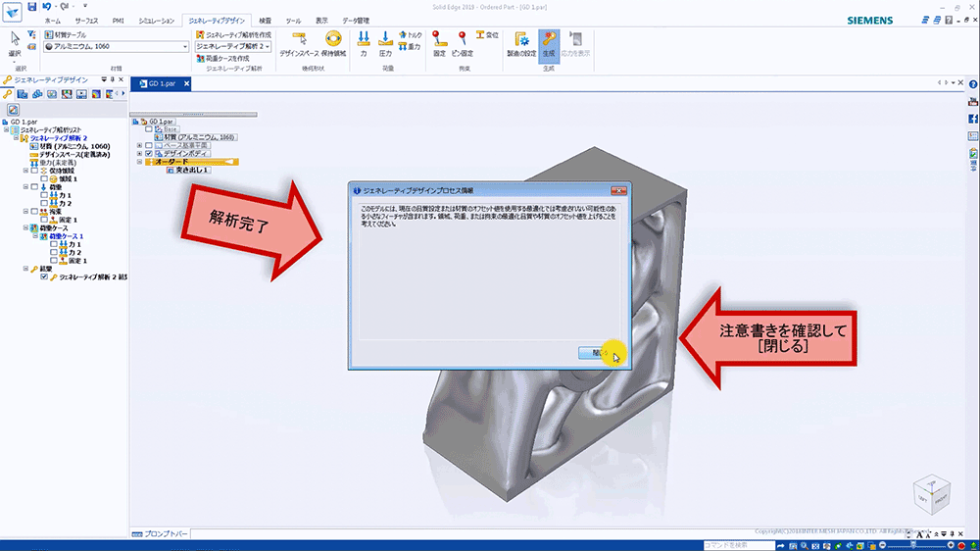The width and height of the screenshot is (980, 551).
Task: Apply a 圧力 (Pressure) load
Action: click(x=385, y=44)
